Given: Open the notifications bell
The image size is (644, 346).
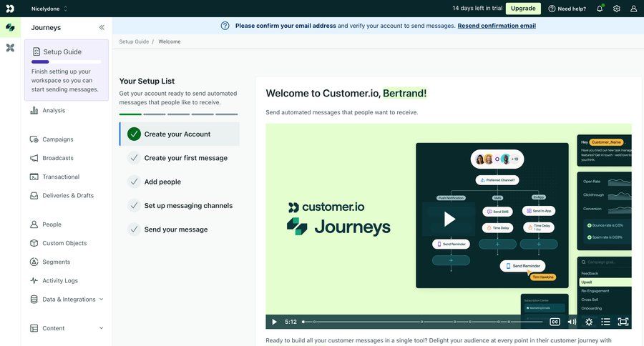Looking at the screenshot, I should click(600, 9).
